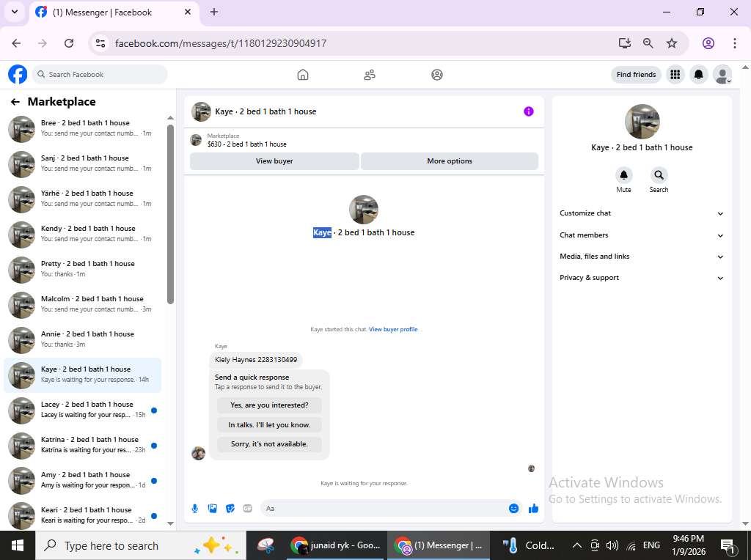Open the Facebook menu grid icon
This screenshot has height=560, width=751.
(x=675, y=75)
